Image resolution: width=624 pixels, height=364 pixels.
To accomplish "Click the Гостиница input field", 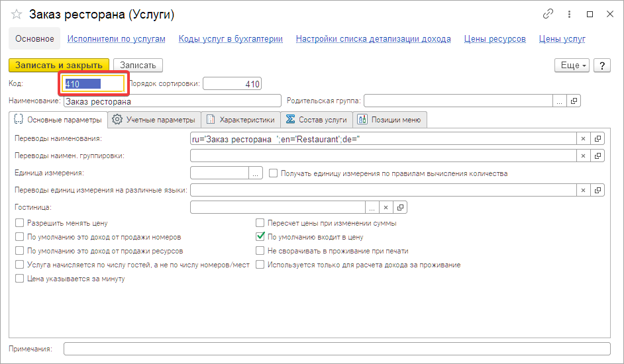I will coord(278,207).
